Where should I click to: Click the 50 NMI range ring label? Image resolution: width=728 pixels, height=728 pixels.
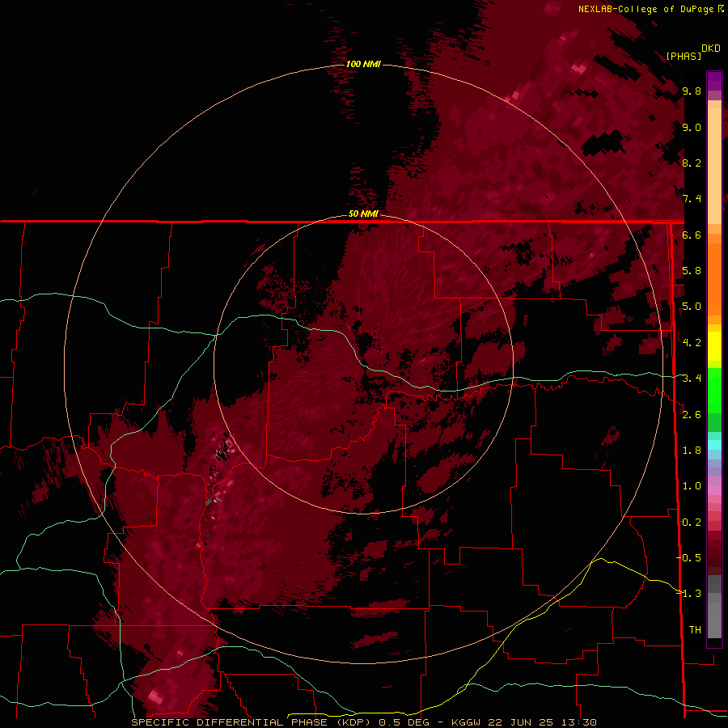pyautogui.click(x=363, y=214)
